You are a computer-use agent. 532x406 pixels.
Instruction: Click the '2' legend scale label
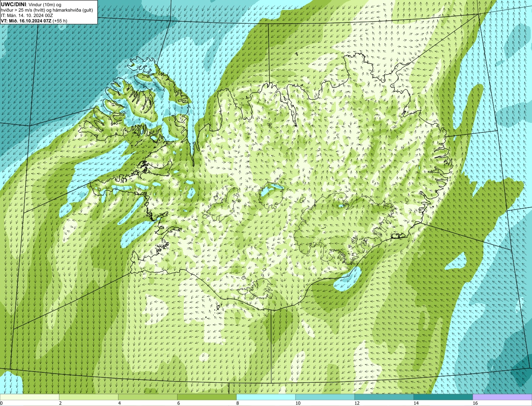(x=60, y=403)
